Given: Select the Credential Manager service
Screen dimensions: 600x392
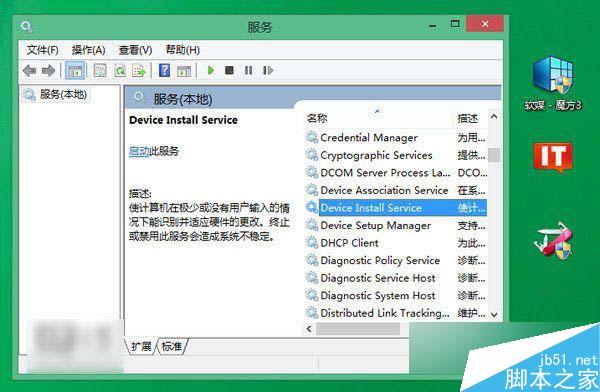Looking at the screenshot, I should pyautogui.click(x=396, y=137).
